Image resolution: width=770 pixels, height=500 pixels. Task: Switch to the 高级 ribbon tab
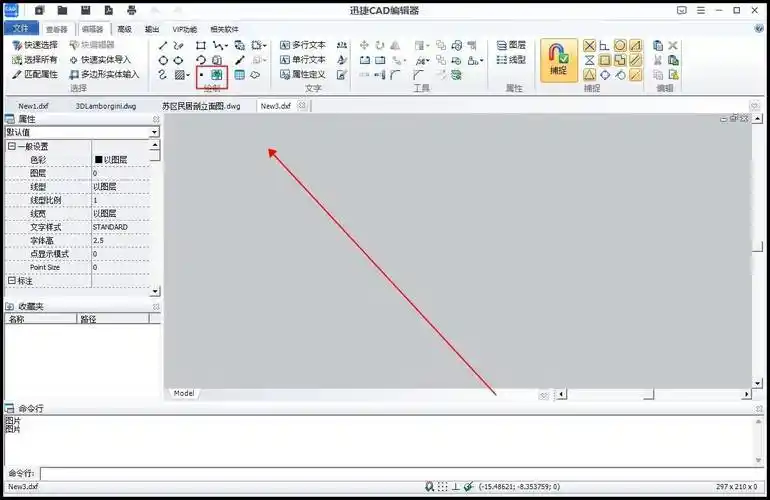coord(124,29)
